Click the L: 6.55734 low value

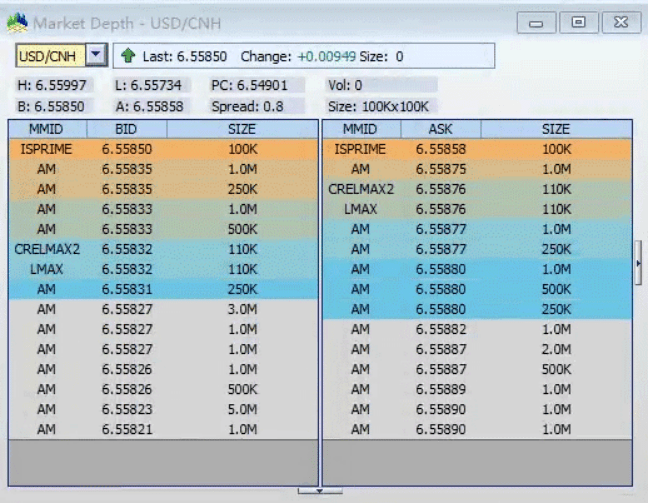click(148, 86)
